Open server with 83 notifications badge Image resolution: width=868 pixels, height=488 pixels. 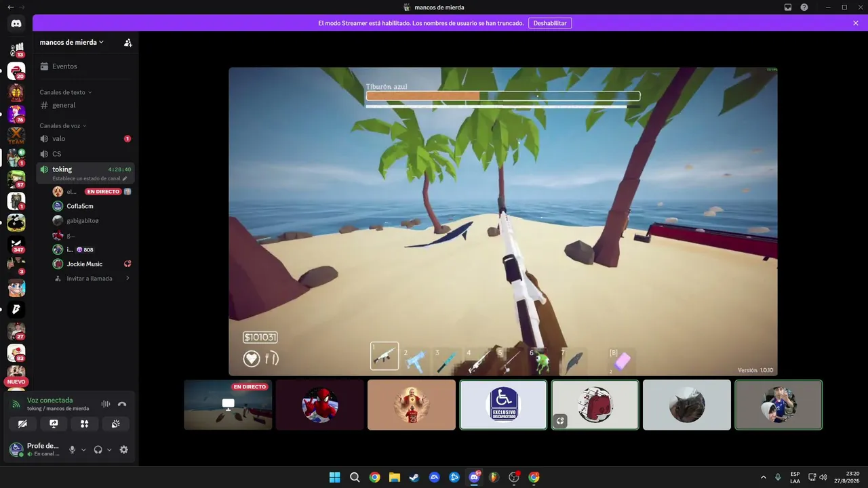[x=16, y=352]
